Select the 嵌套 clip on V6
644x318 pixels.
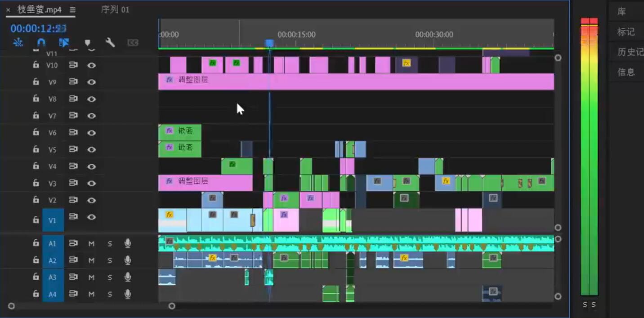tap(179, 132)
